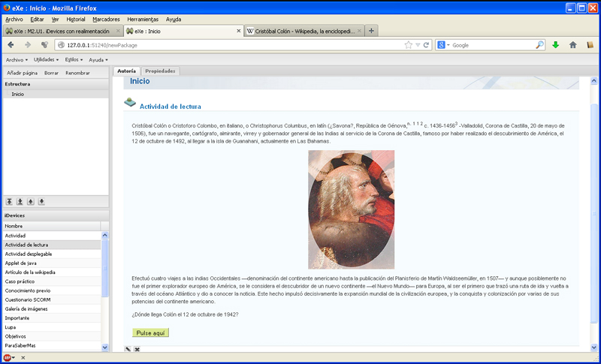Bookmark this page with the star icon
601x364 pixels.
coord(408,45)
